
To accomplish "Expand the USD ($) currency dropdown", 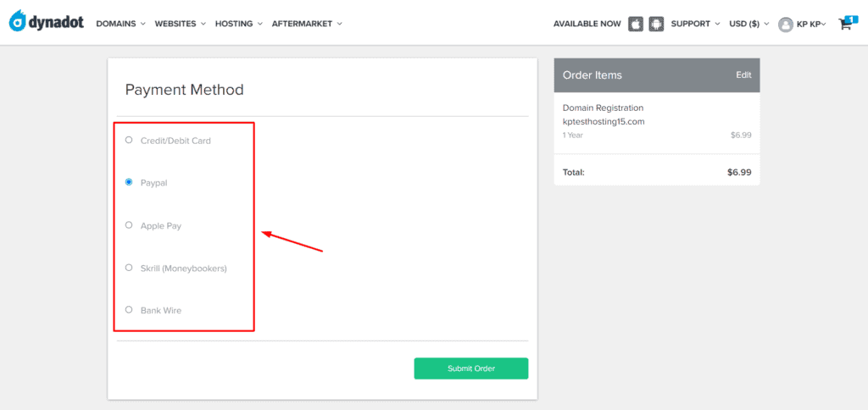I will [x=749, y=24].
